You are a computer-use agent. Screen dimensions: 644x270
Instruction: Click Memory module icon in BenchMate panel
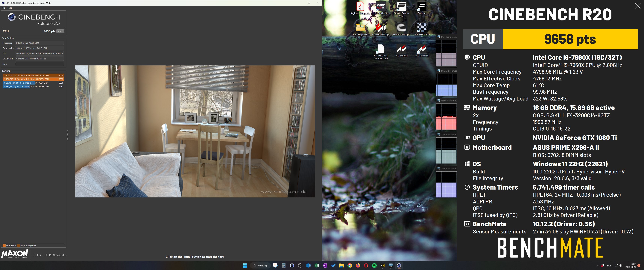pyautogui.click(x=467, y=107)
